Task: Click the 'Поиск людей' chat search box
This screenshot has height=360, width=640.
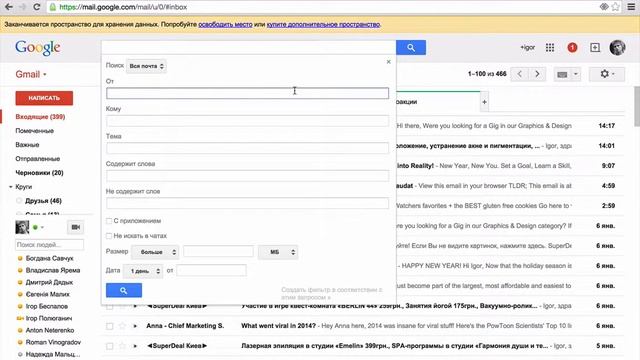Action: [49, 244]
